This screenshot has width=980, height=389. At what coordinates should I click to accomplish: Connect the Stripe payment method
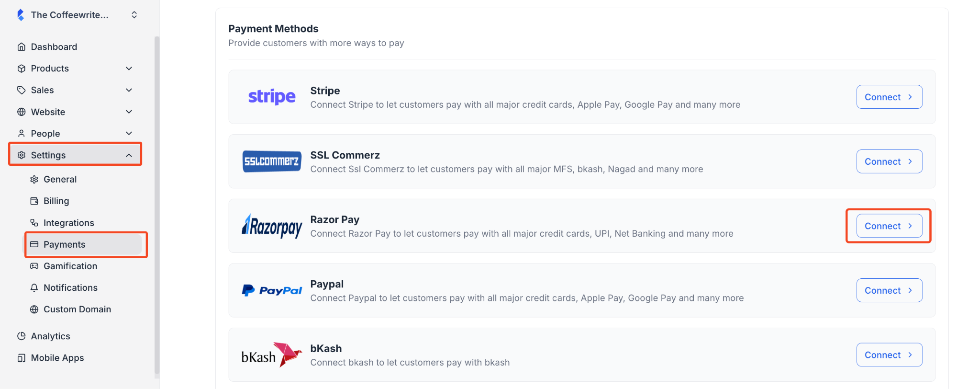pos(889,97)
